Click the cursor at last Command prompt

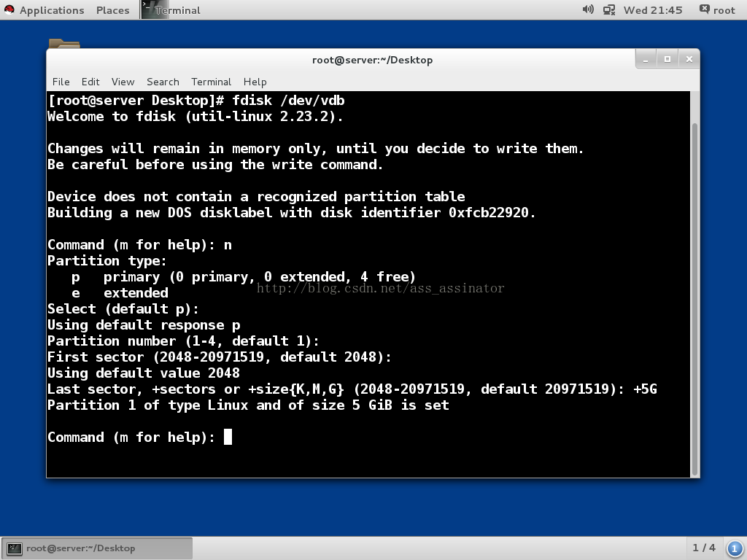tap(228, 437)
